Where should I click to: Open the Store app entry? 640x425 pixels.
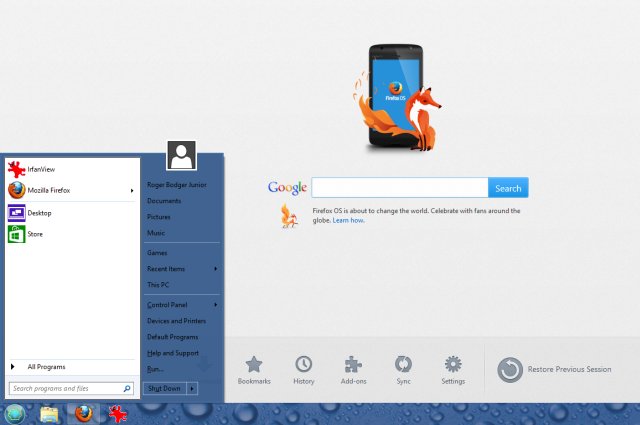(x=72, y=234)
